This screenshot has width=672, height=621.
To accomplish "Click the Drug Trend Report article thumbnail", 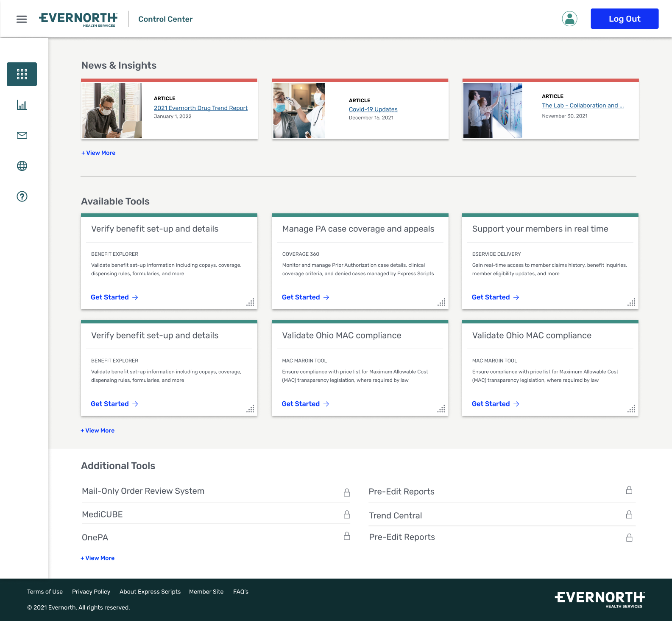I will pyautogui.click(x=112, y=110).
